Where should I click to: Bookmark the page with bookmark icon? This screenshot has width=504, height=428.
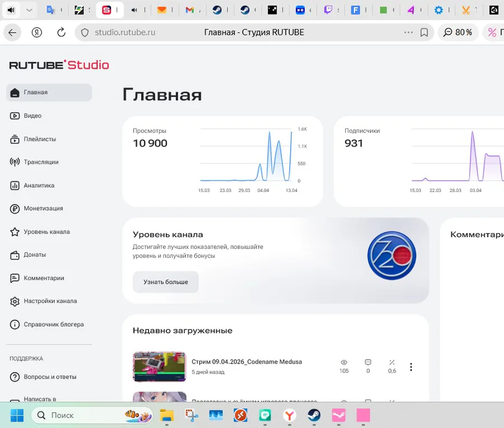[424, 32]
